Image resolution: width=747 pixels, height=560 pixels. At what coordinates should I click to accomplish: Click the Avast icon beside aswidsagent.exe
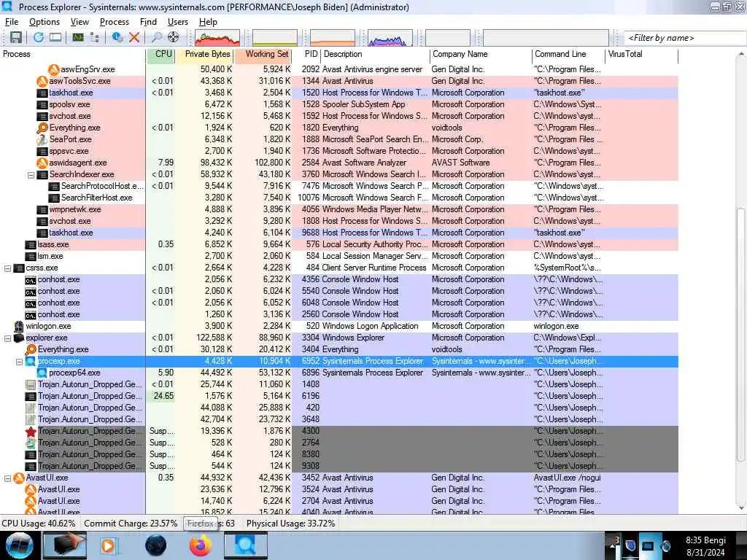click(x=42, y=163)
